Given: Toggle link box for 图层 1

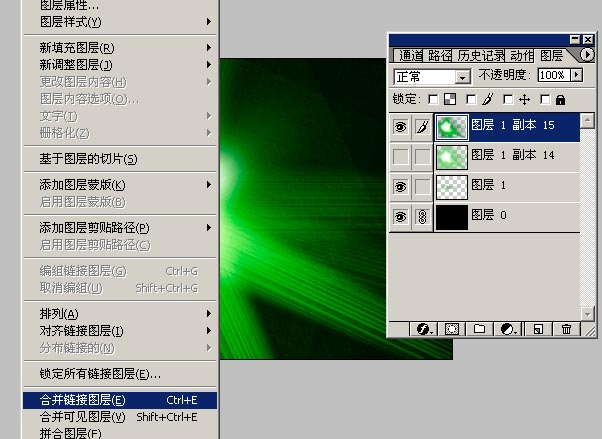Looking at the screenshot, I should pos(422,187).
